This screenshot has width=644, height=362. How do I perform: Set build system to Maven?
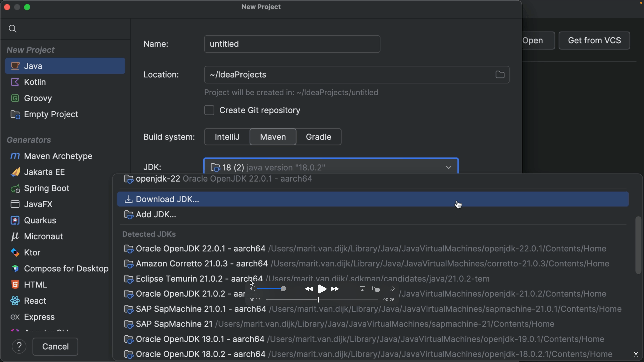pyautogui.click(x=273, y=137)
